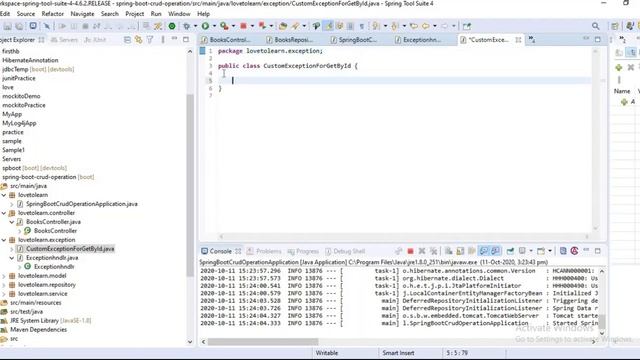Viewport: 640px width, 360px height.
Task: Click Remove Launch X icon in Console
Action: tap(422, 251)
